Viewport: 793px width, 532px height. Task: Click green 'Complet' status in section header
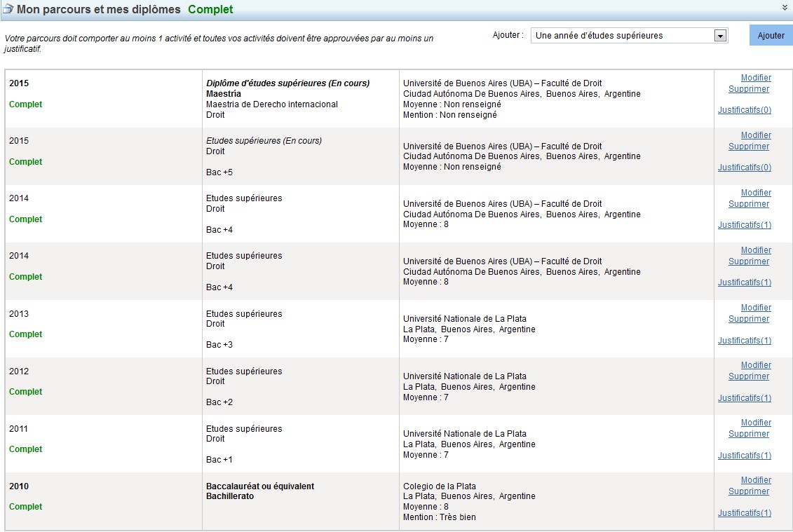[210, 9]
